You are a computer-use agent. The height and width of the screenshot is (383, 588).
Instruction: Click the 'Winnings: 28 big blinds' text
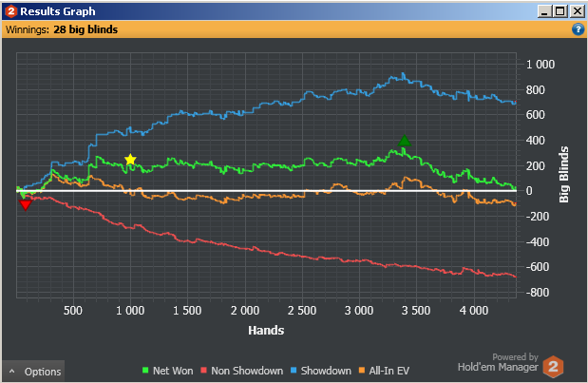[62, 29]
